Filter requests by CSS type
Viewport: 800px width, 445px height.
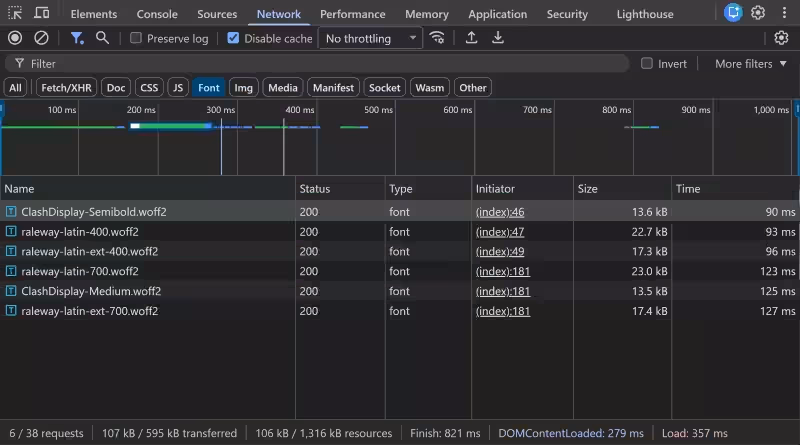click(149, 88)
